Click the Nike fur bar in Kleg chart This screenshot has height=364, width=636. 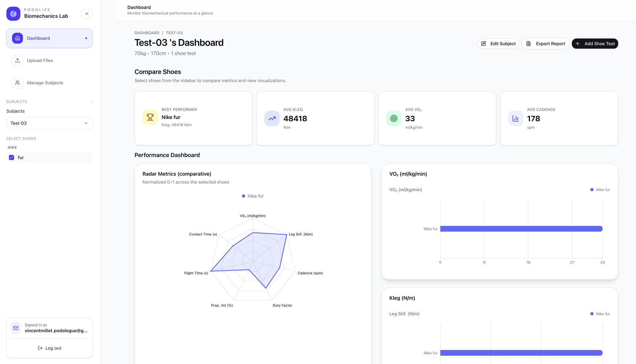(x=522, y=353)
